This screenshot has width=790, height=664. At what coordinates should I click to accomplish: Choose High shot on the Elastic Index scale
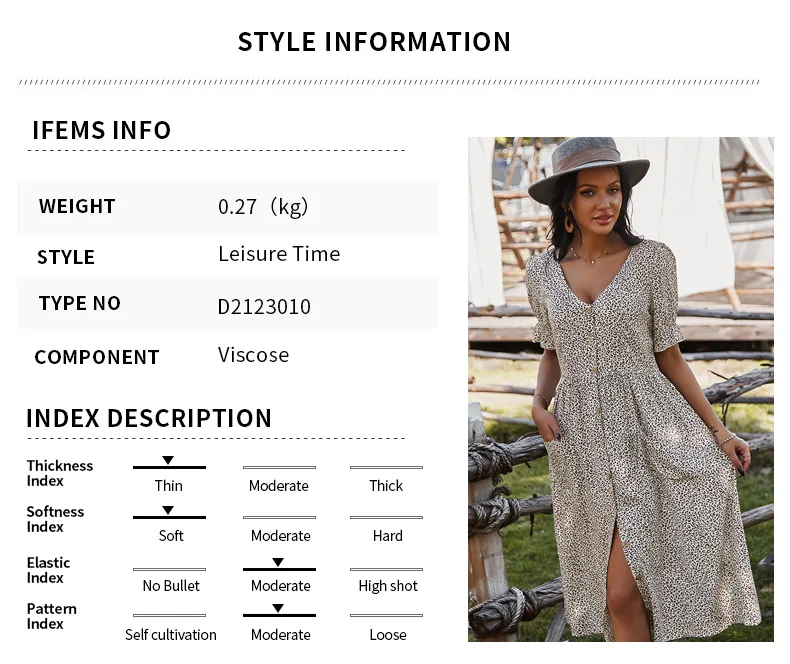point(388,586)
